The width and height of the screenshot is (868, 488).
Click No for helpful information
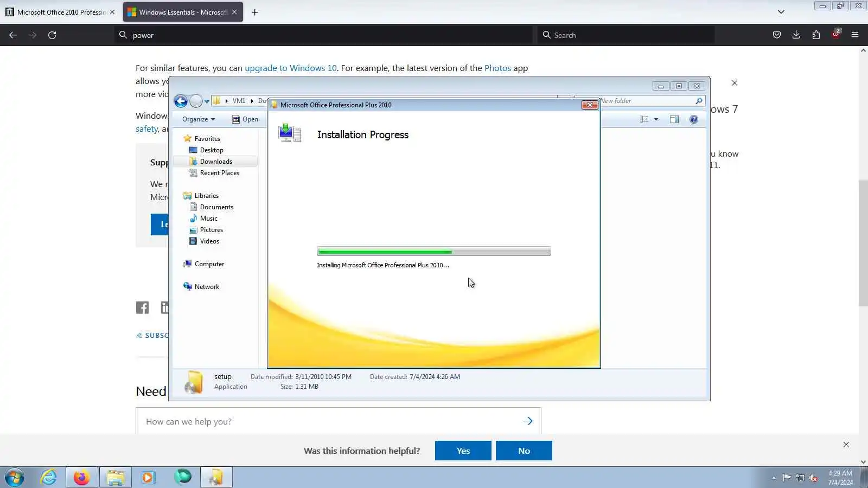click(524, 451)
